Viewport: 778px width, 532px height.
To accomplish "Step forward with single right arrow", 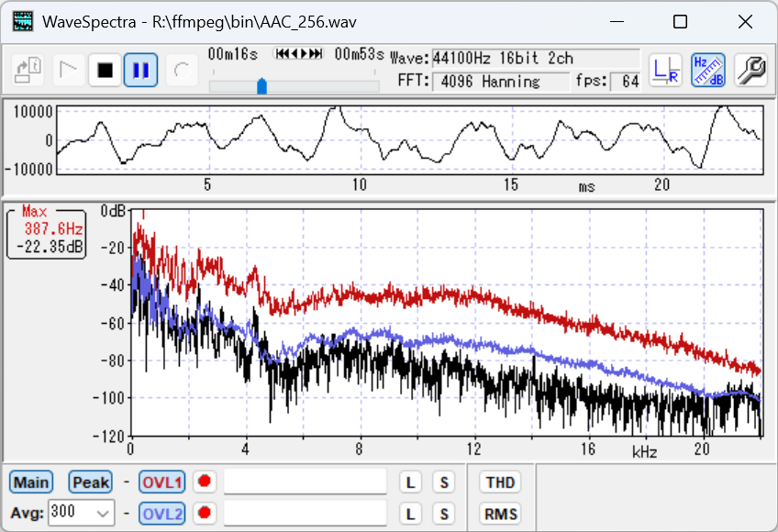I will 304,53.
